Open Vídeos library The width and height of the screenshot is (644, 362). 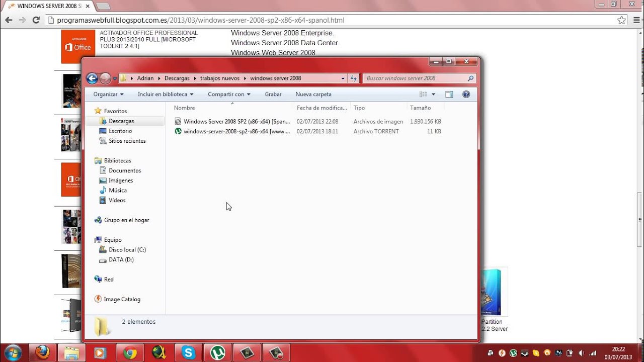[x=117, y=200]
